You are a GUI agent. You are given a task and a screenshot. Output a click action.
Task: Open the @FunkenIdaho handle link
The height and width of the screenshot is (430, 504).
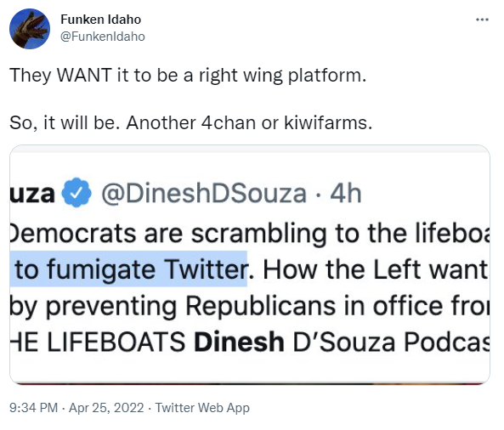[103, 37]
